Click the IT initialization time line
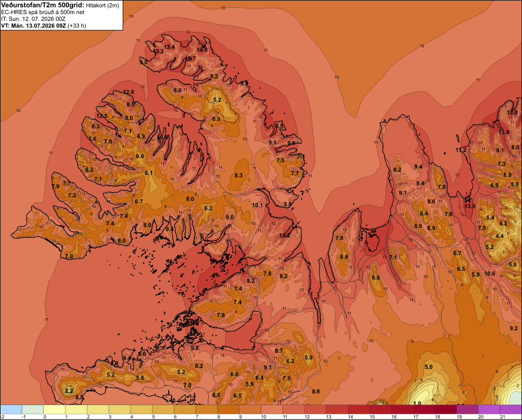Screen dimensions: 522x420 33,19
